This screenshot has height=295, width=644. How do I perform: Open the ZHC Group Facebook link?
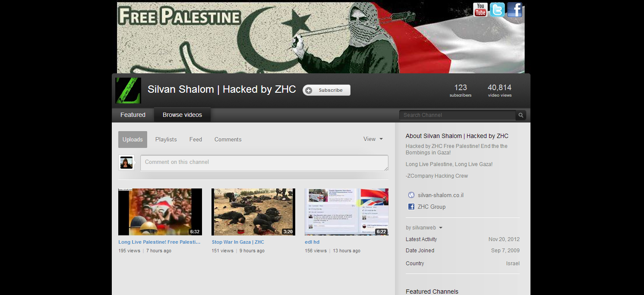(432, 207)
